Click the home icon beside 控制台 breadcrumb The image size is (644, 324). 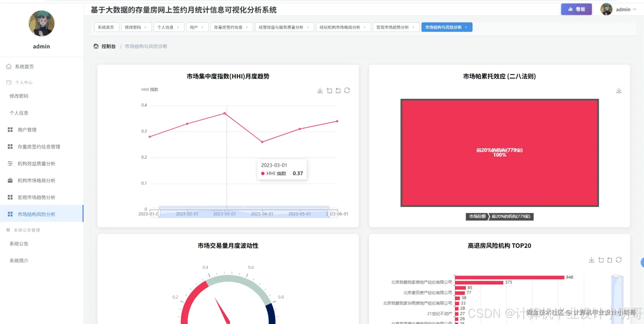[96, 46]
